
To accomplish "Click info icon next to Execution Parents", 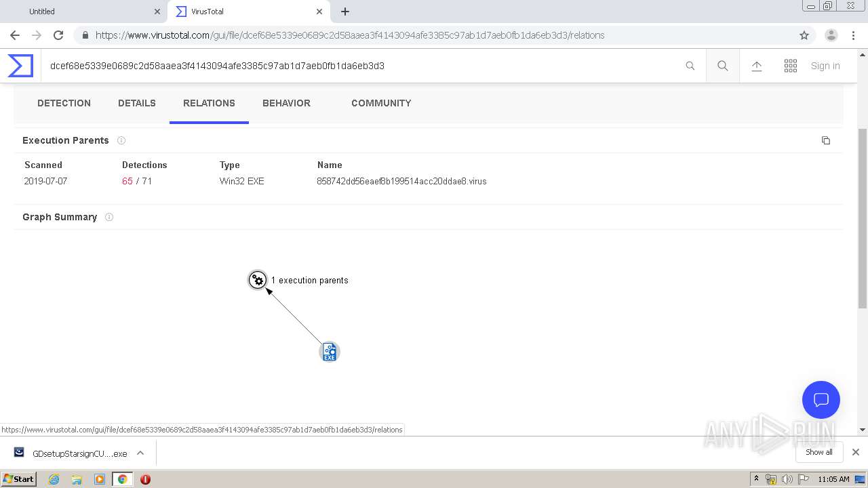I will point(121,140).
